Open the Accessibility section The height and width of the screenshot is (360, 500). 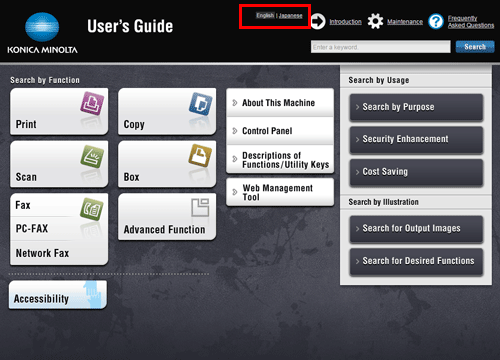point(58,295)
